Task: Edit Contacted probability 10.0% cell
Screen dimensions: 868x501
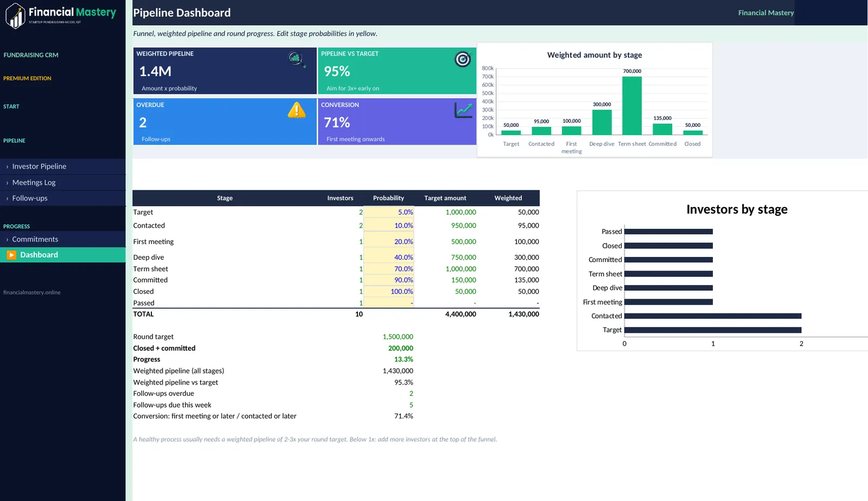Action: point(388,226)
